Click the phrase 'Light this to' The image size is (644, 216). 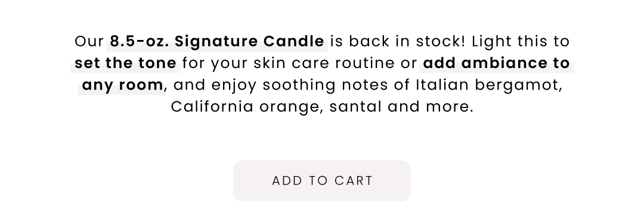coord(521,42)
